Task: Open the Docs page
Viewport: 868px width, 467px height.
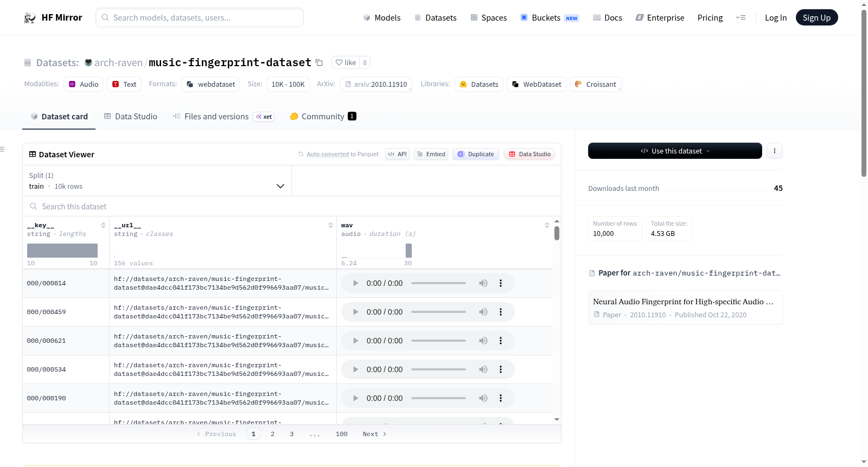Action: coord(608,18)
